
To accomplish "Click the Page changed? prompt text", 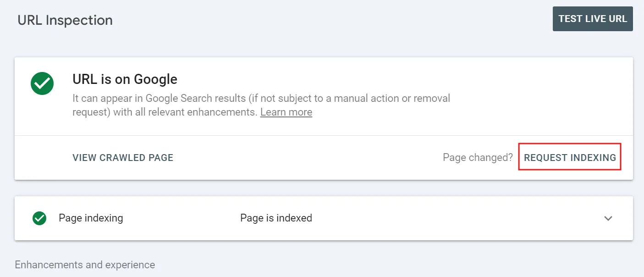I will tap(478, 158).
